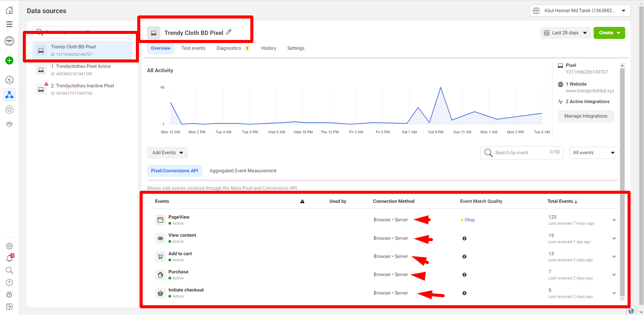Image resolution: width=644 pixels, height=315 pixels.
Task: Open the Home icon in the left sidebar
Action: coord(9,10)
